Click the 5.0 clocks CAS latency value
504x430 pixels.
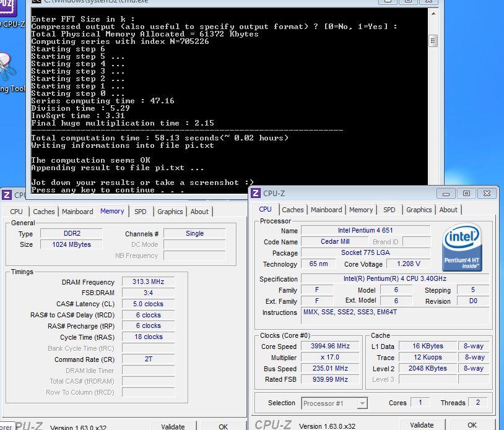coord(148,304)
